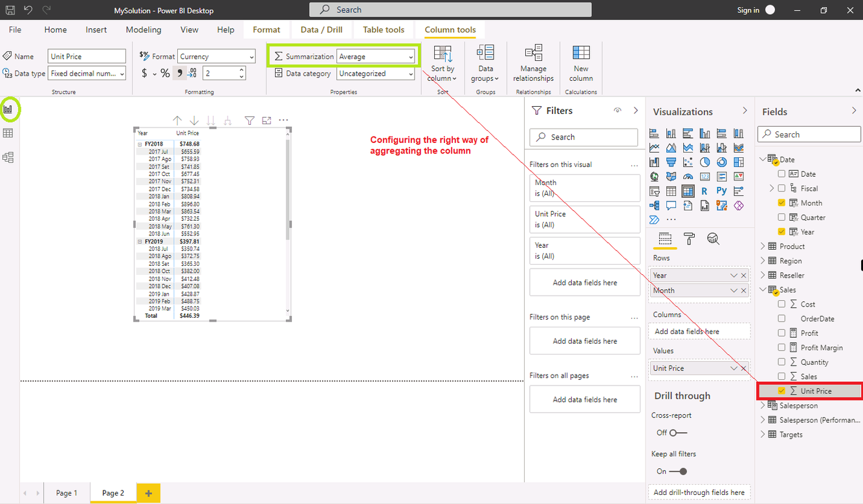Uncheck the Month field
Viewport: 863px width, 504px height.
[781, 203]
